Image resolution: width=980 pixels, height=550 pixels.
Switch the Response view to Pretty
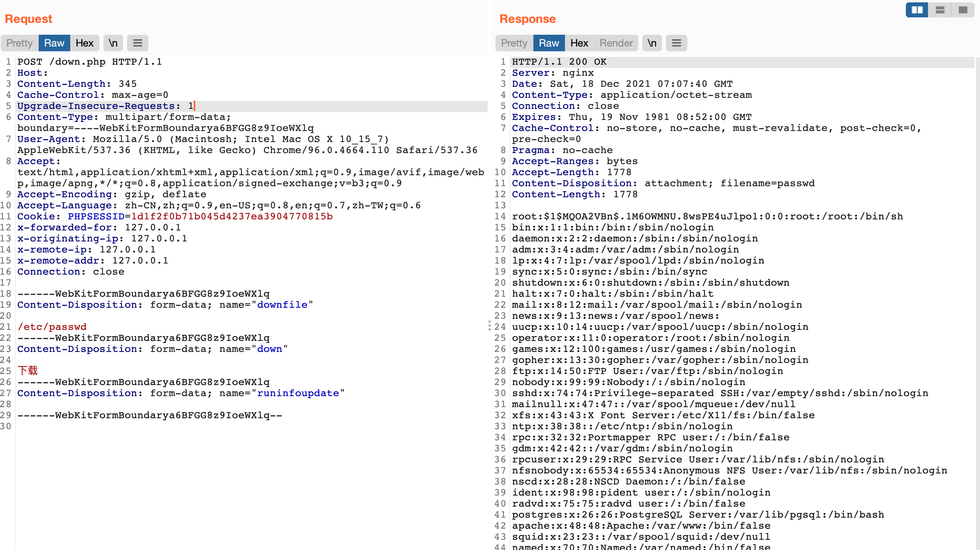click(x=514, y=43)
